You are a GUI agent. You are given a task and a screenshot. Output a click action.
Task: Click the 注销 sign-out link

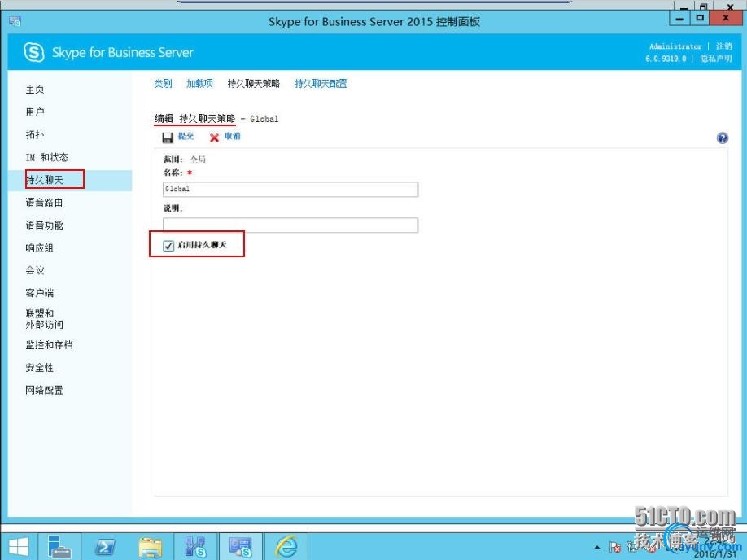click(x=723, y=46)
